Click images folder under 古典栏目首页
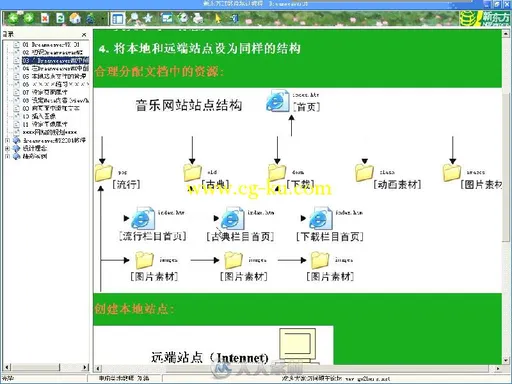 point(233,260)
